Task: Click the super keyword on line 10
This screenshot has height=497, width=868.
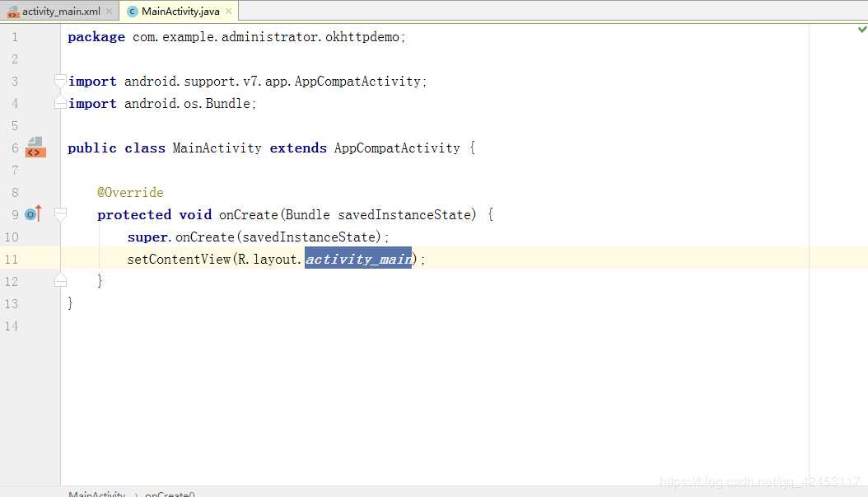Action: tap(147, 237)
